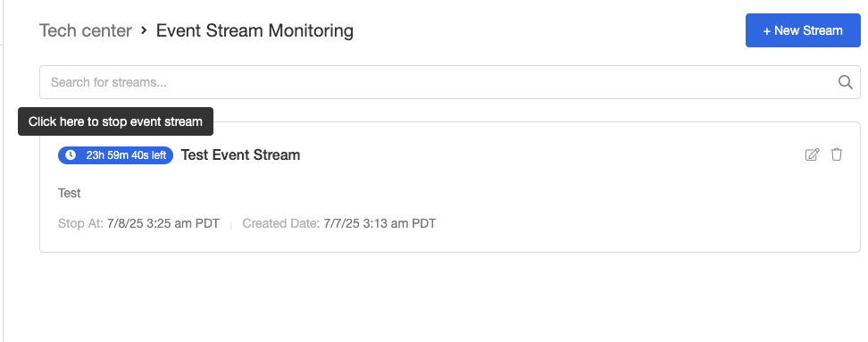Screen dimensions: 868x342
Task: Click the 'Click here to stop event stream' tooltip
Action: pos(115,121)
